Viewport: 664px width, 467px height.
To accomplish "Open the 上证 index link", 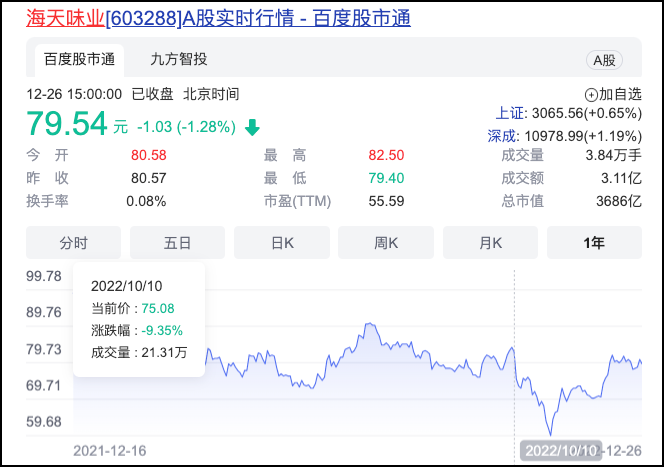I will [x=510, y=113].
